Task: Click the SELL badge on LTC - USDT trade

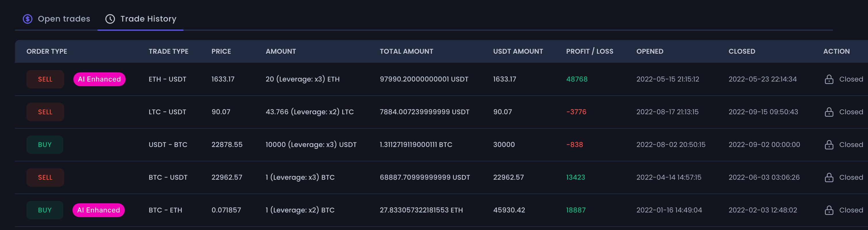Action: [45, 112]
